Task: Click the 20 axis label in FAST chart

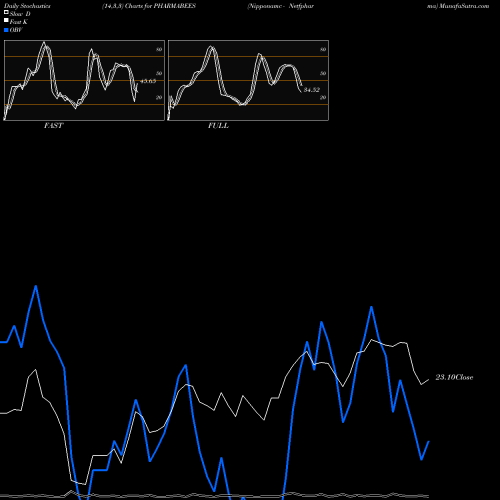Action: tap(159, 97)
